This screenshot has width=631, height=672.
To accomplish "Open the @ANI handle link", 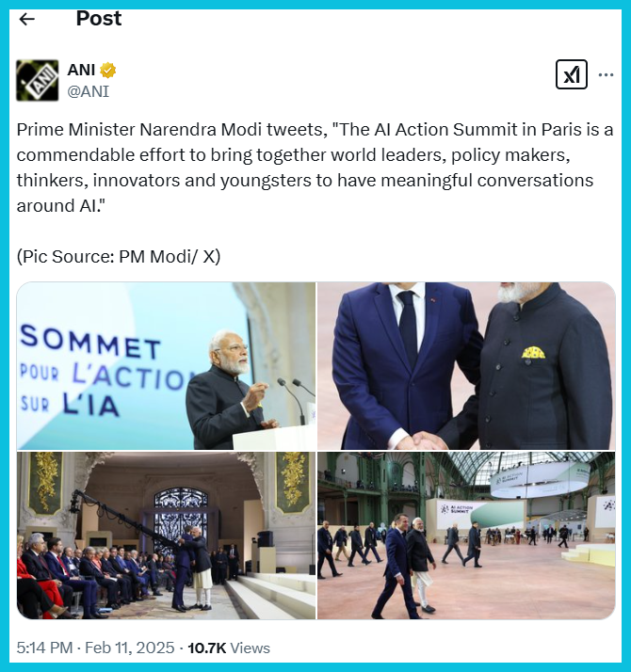I will (x=89, y=91).
